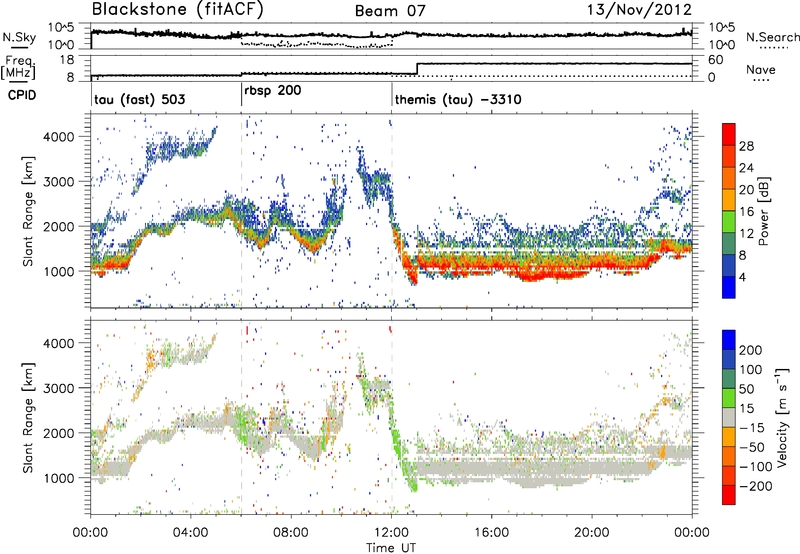Click the Blackstone (fitACF) title
Image resolution: width=800 pixels, height=554 pixels.
(177, 10)
